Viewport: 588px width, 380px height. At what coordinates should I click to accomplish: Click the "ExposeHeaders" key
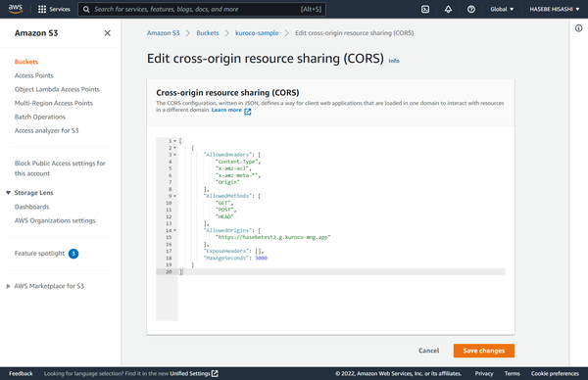(x=227, y=251)
